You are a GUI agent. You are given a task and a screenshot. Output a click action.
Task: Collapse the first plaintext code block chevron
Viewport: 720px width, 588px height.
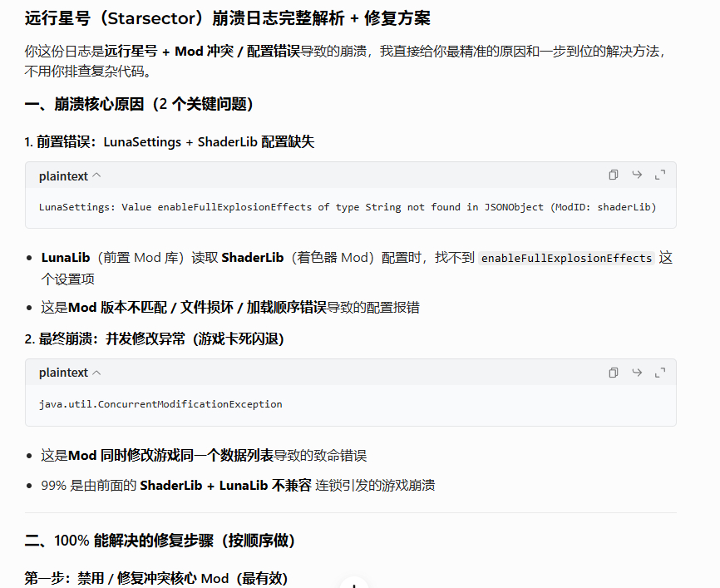96,175
